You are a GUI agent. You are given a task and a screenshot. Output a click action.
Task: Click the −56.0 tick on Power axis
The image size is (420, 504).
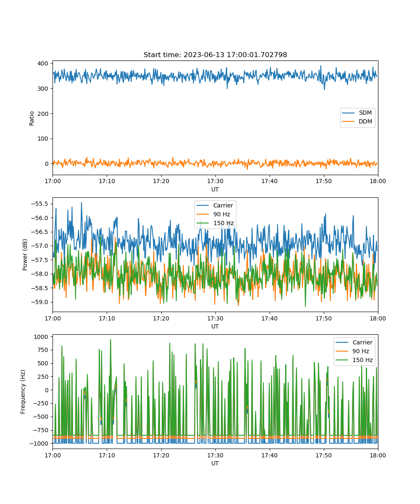39,218
